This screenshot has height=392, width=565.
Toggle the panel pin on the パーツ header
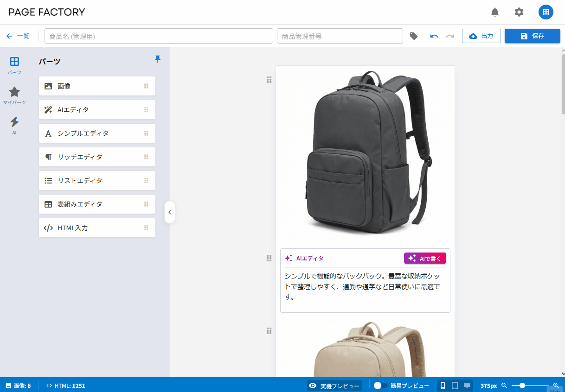[158, 59]
